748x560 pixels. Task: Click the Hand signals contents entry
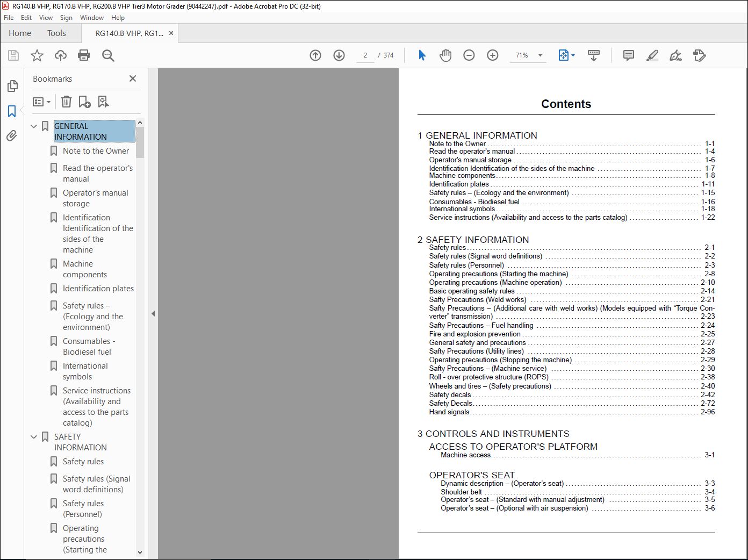click(572, 412)
